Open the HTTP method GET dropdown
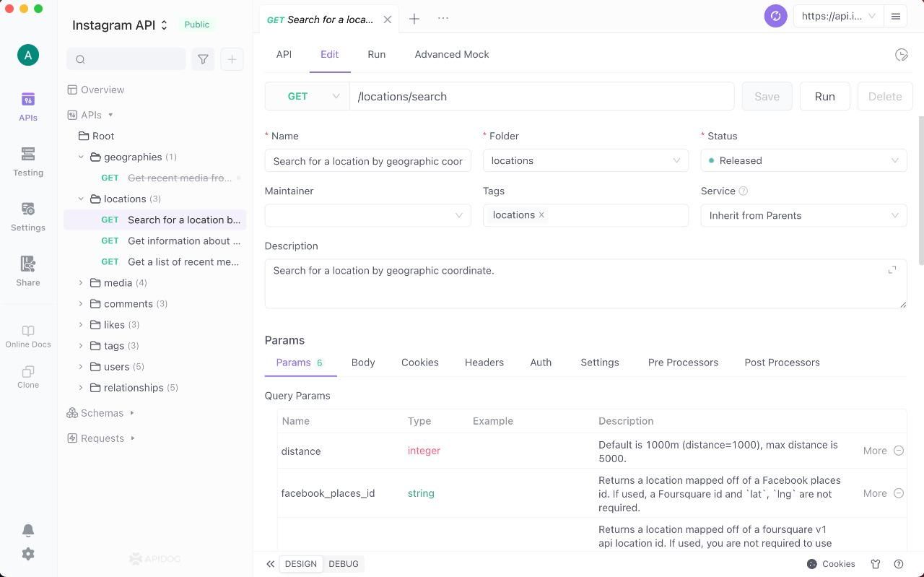This screenshot has width=924, height=577. tap(308, 96)
